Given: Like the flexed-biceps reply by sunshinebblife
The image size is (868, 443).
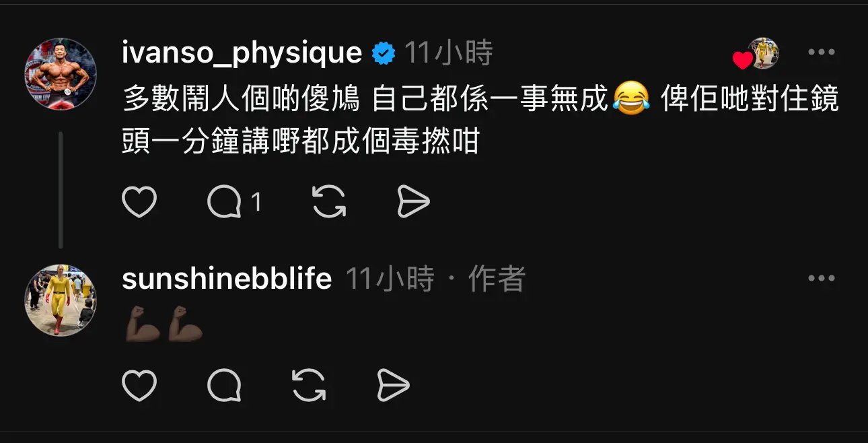Looking at the screenshot, I should point(139,386).
